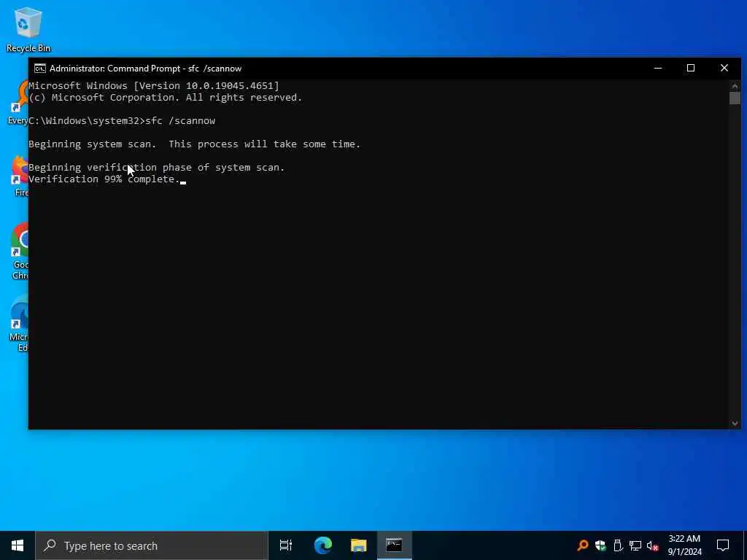The height and width of the screenshot is (560, 747).
Task: Click the Type here to search box
Action: pyautogui.click(x=152, y=545)
